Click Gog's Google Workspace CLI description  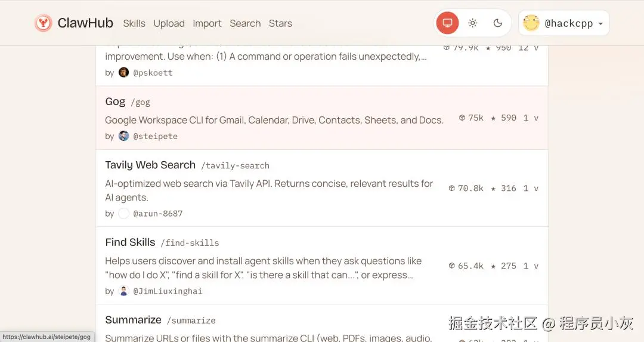[x=274, y=120]
